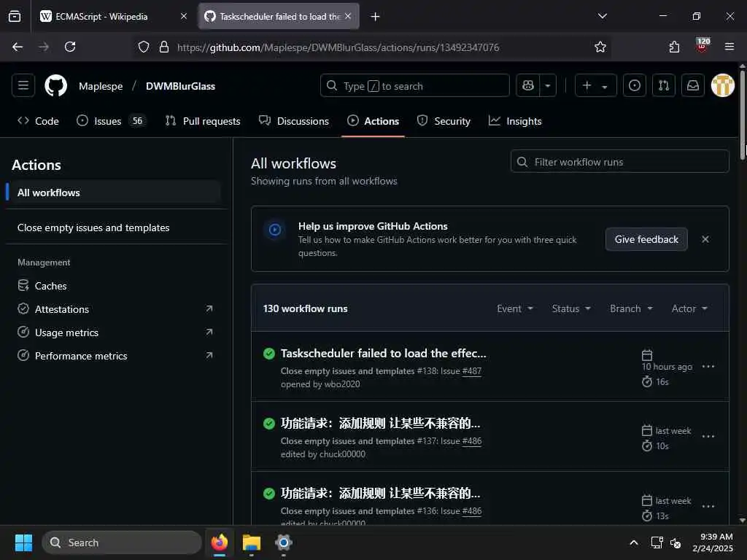The height and width of the screenshot is (560, 747).
Task: Open the Event filter dropdown
Action: [514, 308]
